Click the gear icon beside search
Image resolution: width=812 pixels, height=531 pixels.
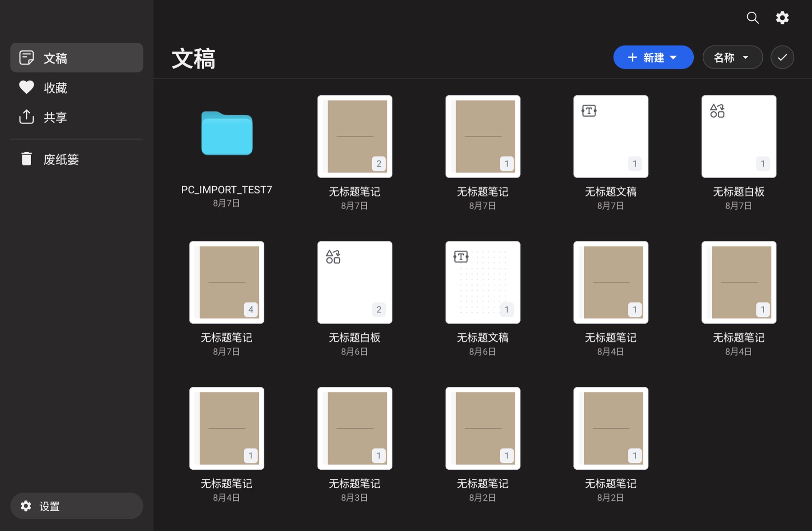pos(782,18)
